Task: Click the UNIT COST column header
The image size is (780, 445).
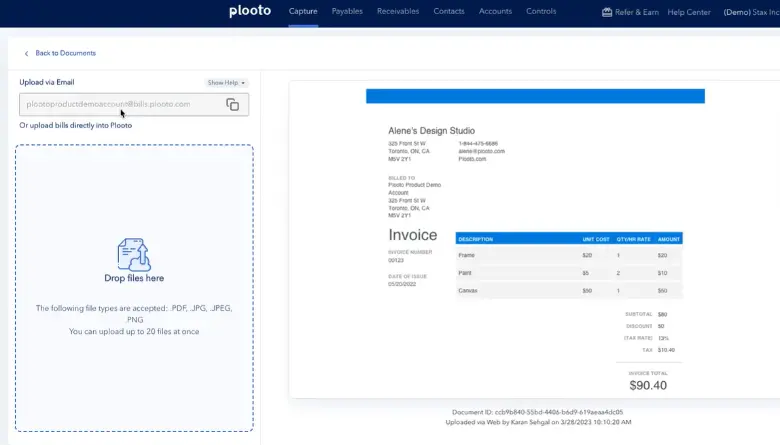Action: tap(595, 239)
